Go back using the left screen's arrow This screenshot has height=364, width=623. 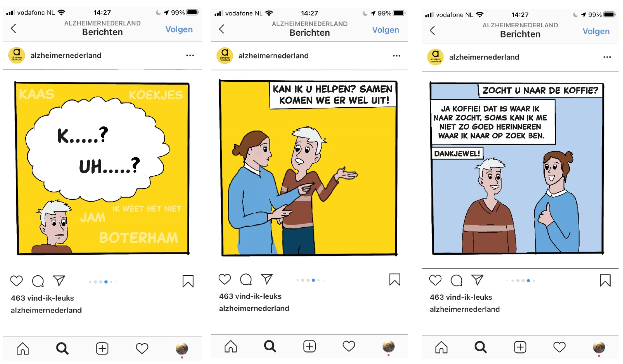[14, 28]
